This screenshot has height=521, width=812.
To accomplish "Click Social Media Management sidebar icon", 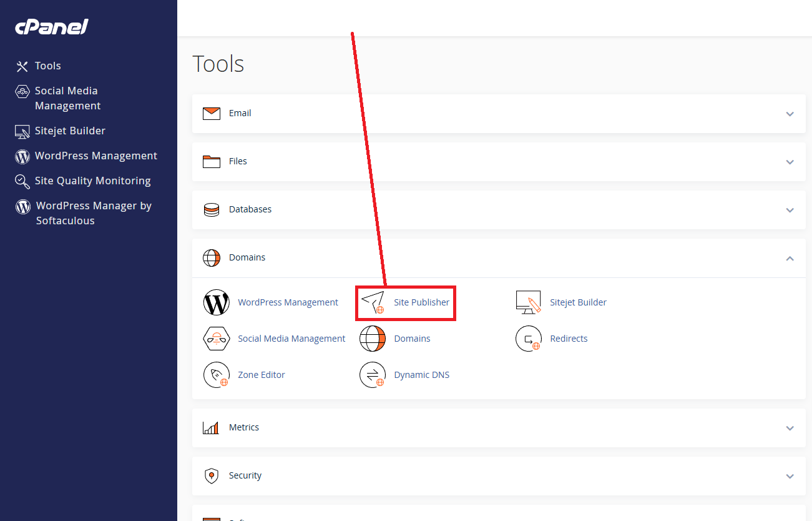I will [22, 92].
